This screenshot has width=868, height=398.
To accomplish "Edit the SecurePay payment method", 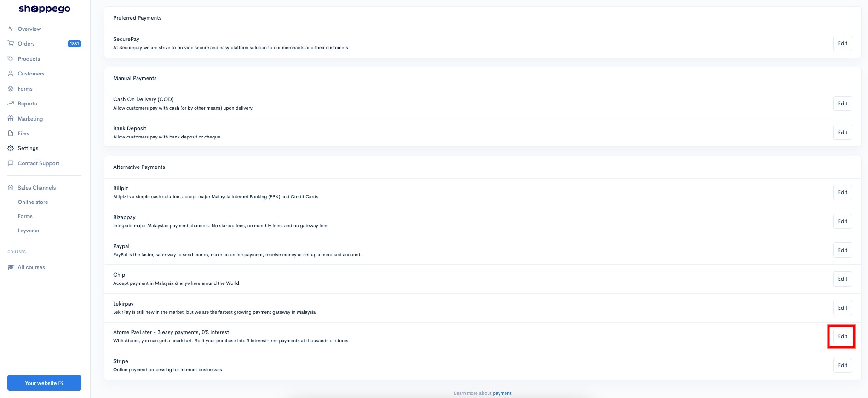I will point(842,43).
